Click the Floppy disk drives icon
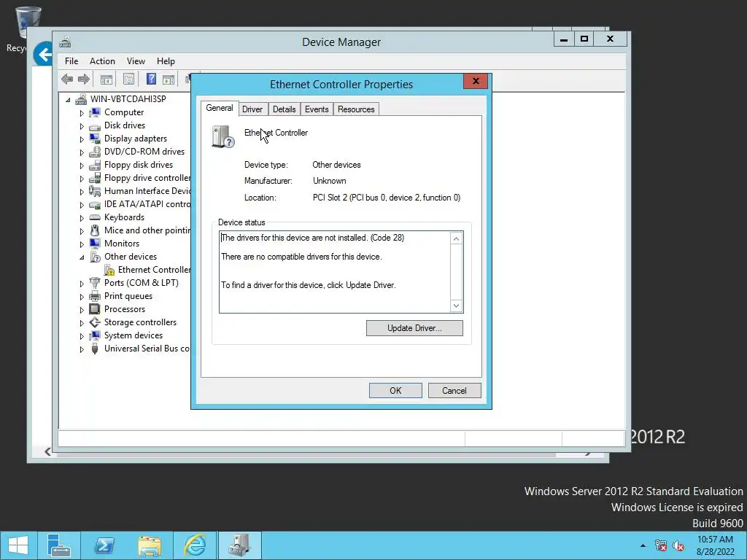This screenshot has width=747, height=560. click(95, 165)
